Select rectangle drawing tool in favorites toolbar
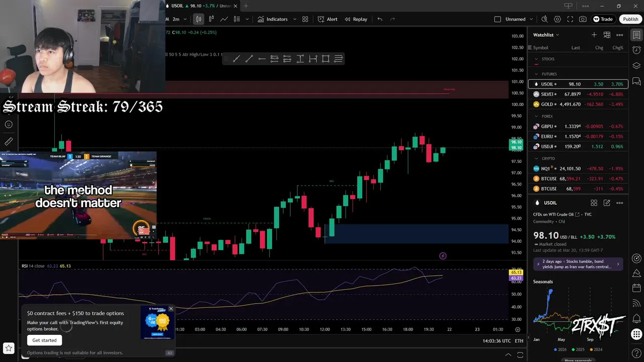The height and width of the screenshot is (362, 644). (x=326, y=59)
